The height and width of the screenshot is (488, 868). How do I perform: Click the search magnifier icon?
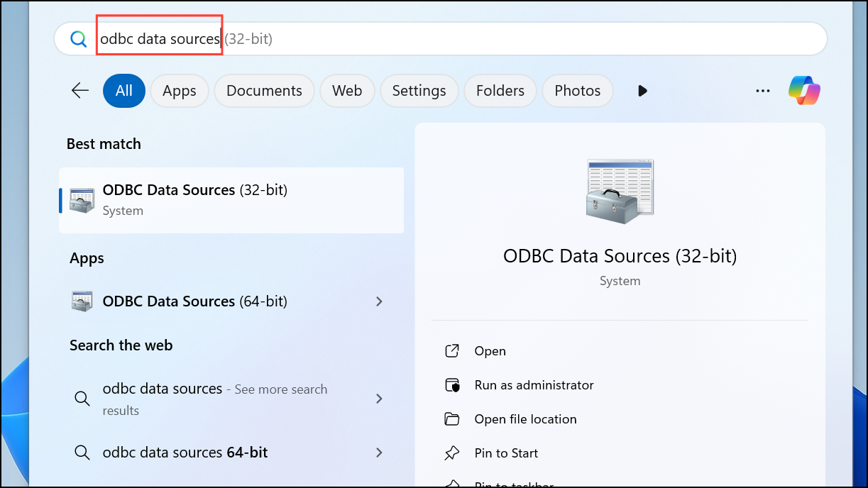point(78,38)
